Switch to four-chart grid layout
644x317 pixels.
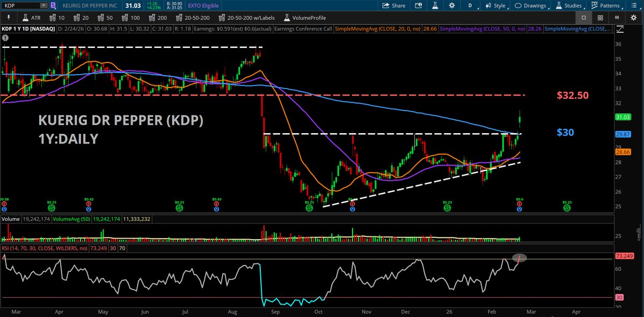[x=600, y=17]
